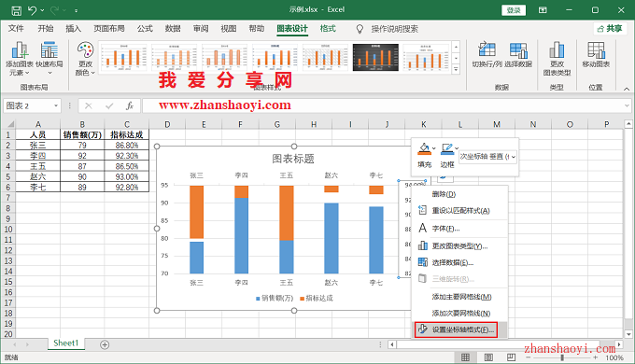Click the lightbulb search icon
The image size is (635, 364).
(360, 29)
